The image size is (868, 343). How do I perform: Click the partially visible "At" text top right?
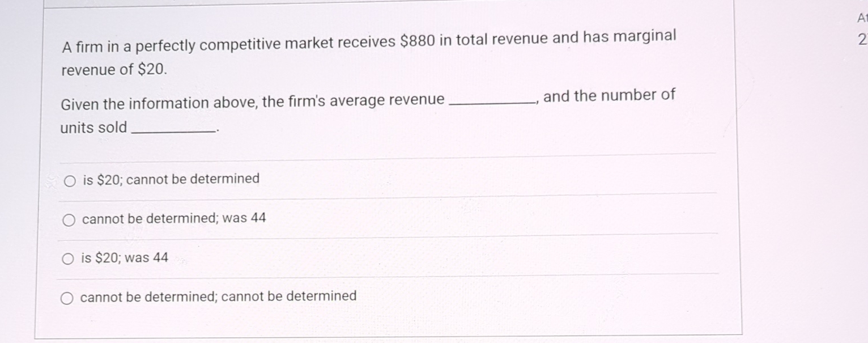point(862,18)
